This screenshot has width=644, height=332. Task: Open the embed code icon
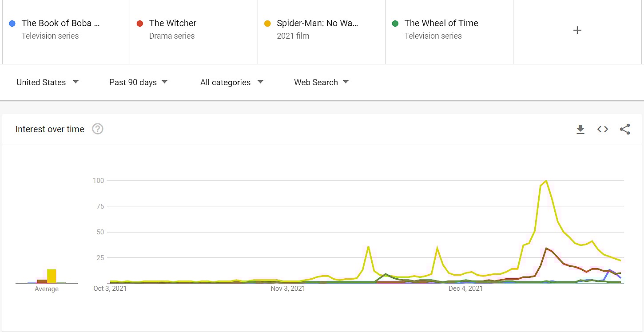click(x=602, y=129)
